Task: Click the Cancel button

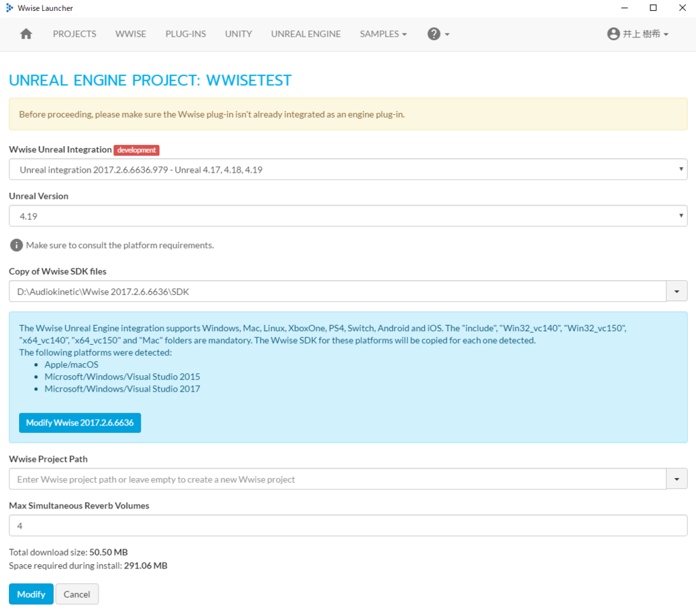Action: 77,594
